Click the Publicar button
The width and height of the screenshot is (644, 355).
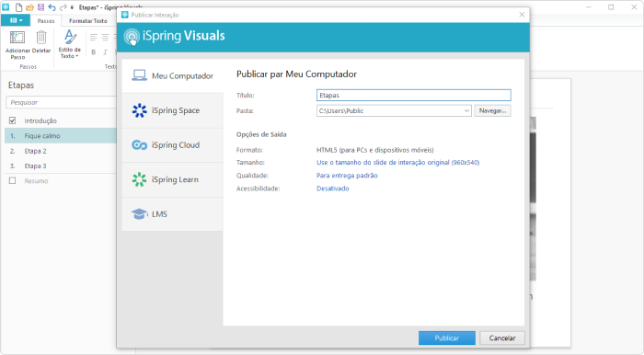tap(447, 338)
